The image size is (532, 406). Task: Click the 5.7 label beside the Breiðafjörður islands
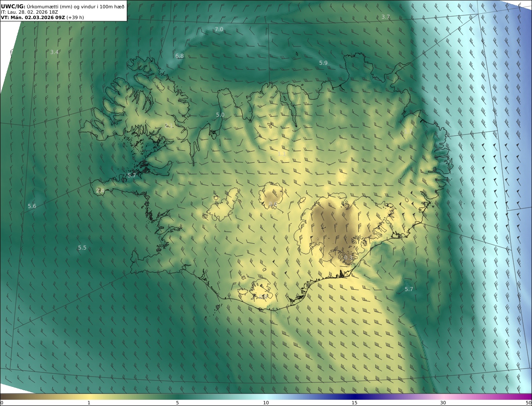(x=132, y=175)
